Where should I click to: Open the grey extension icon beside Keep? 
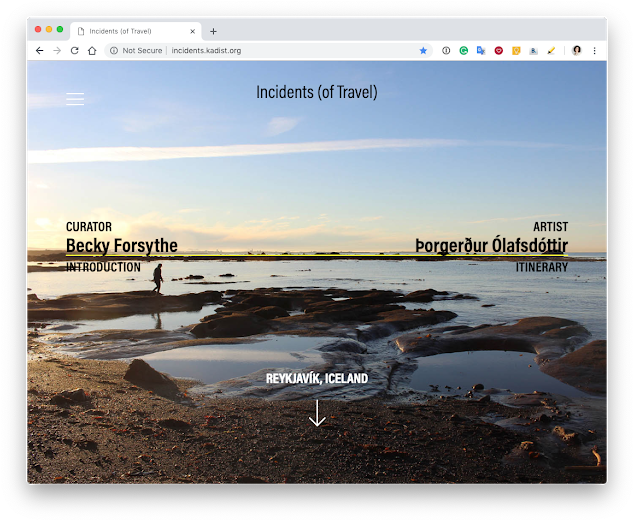tap(533, 50)
